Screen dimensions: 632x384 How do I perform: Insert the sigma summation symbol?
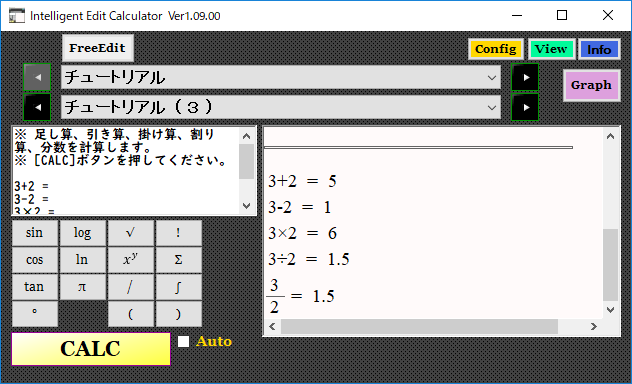click(x=179, y=259)
